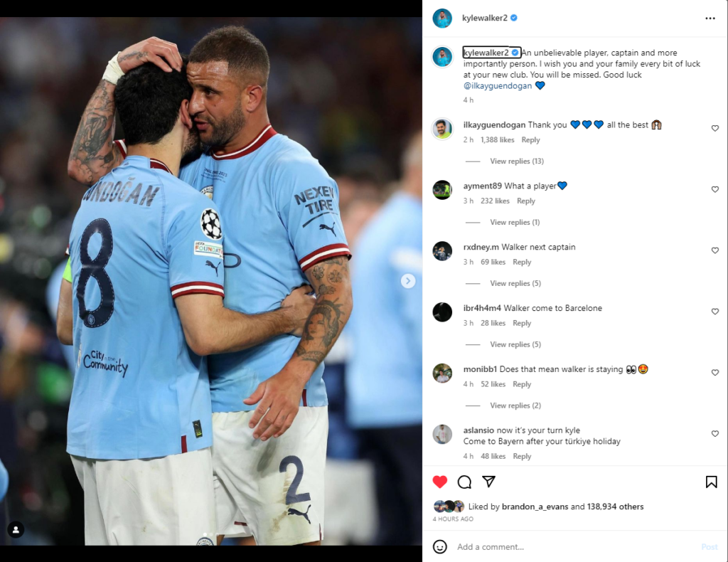Like the ayment89 comment heart
The width and height of the screenshot is (728, 562).
(x=715, y=189)
